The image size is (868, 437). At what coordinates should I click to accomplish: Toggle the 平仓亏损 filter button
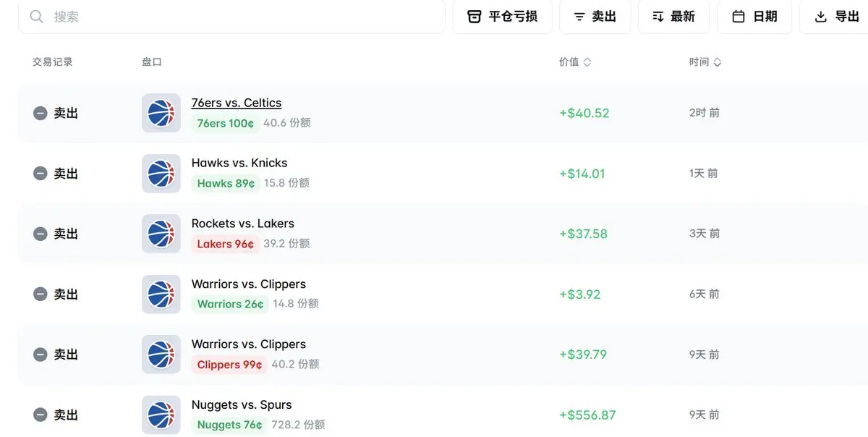point(502,17)
